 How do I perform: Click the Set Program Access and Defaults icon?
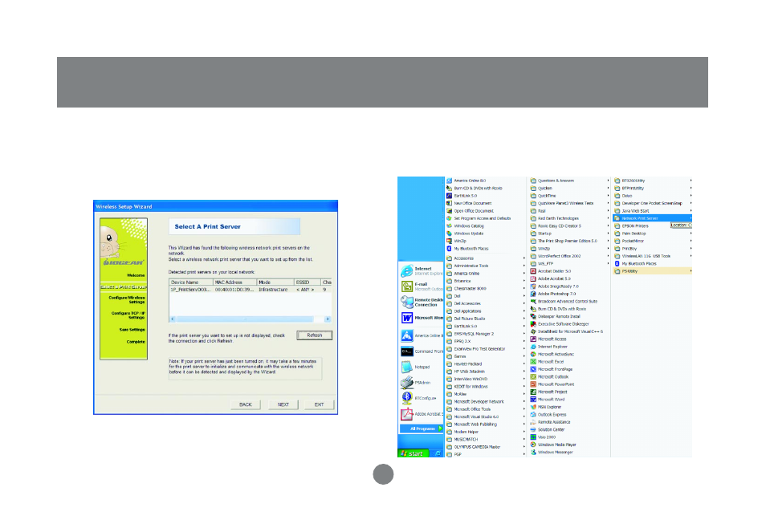tap(449, 218)
